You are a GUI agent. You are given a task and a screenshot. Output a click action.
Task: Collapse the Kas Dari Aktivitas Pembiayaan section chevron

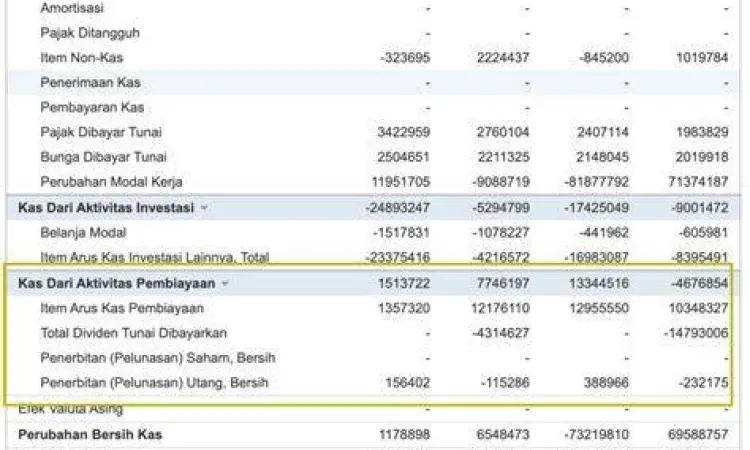coord(225,283)
